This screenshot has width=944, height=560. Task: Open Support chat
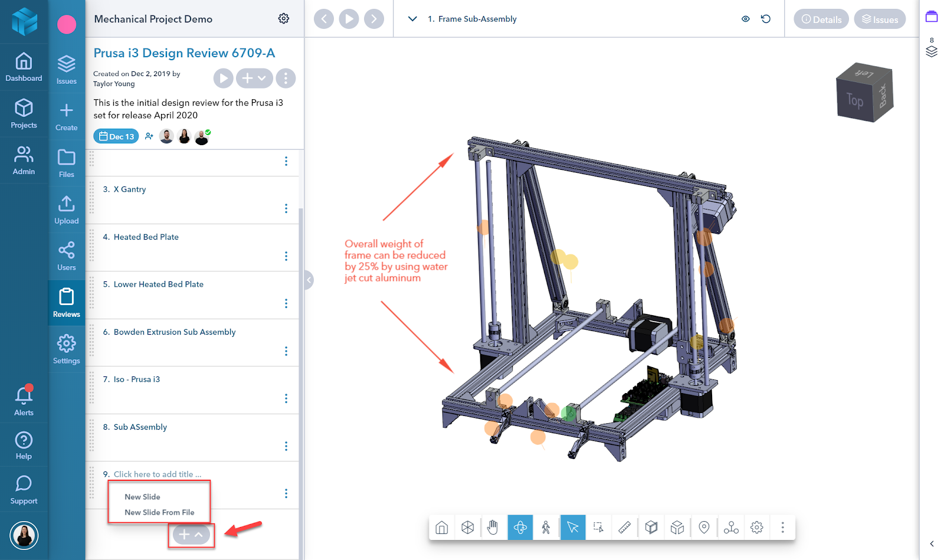tap(24, 490)
